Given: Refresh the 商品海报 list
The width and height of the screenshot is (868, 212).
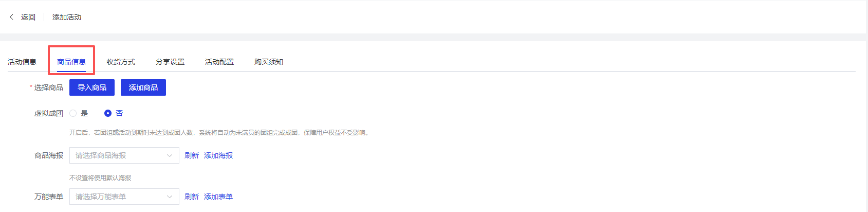Looking at the screenshot, I should pyautogui.click(x=192, y=155).
